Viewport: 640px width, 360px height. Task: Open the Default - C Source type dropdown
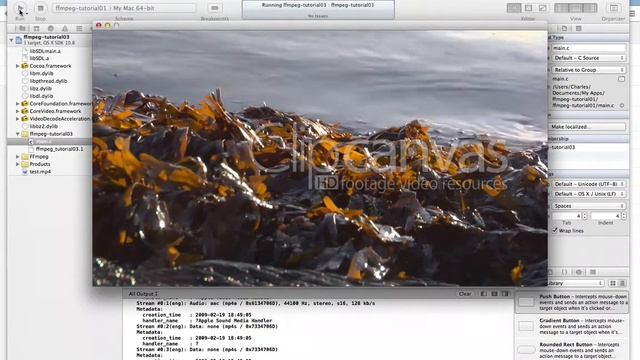click(589, 58)
